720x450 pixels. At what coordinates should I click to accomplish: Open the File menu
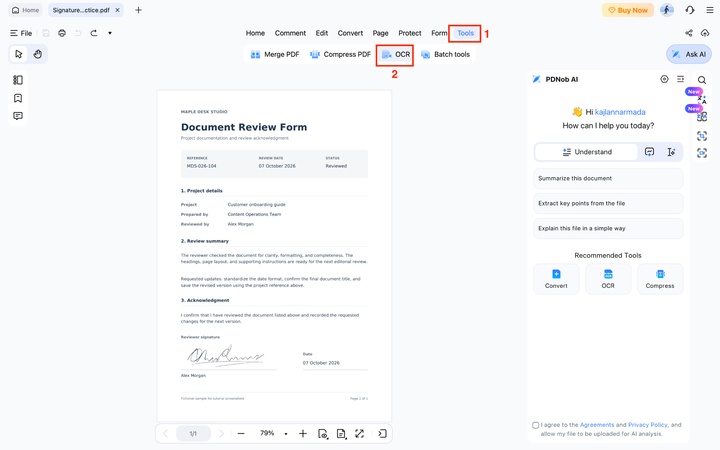click(21, 33)
